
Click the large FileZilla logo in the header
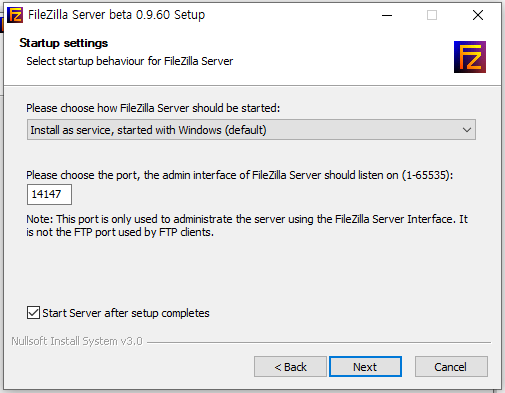pos(470,57)
